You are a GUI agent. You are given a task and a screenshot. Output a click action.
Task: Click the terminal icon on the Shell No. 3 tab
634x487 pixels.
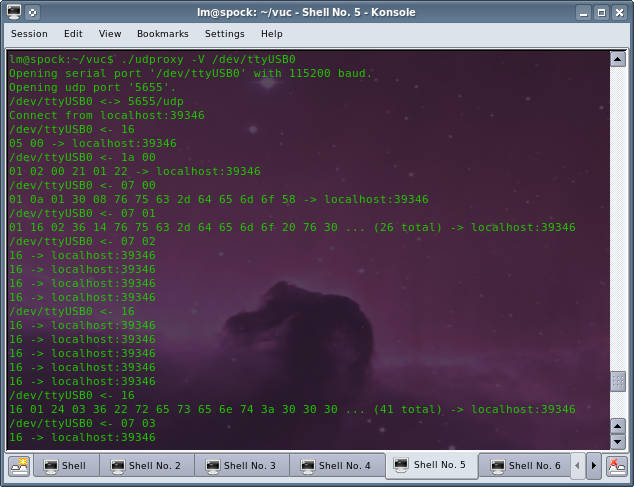pos(213,466)
